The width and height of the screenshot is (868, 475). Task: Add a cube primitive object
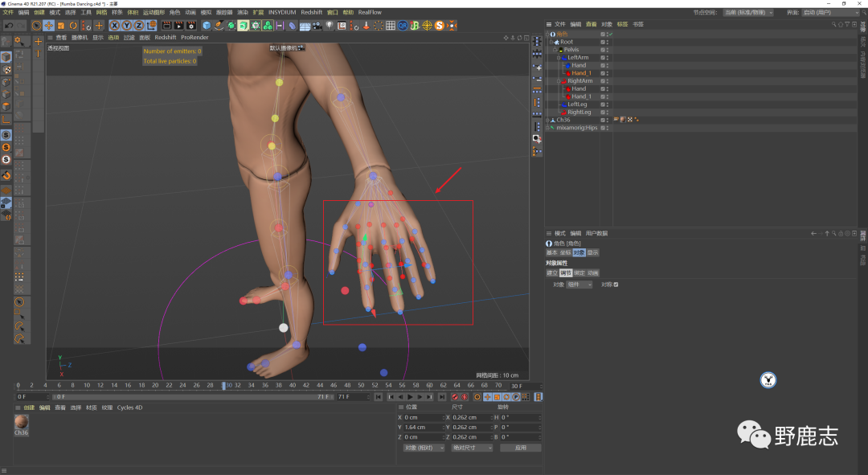(207, 26)
